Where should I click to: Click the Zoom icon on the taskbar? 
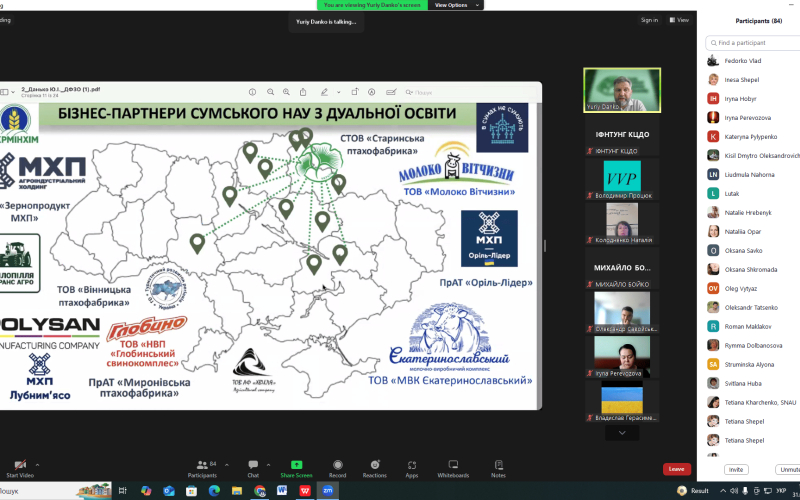click(x=328, y=491)
